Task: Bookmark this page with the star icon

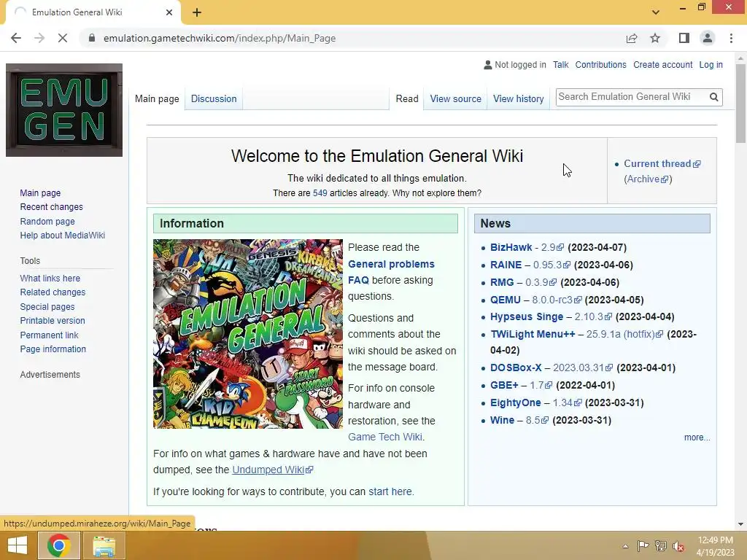Action: coord(655,38)
